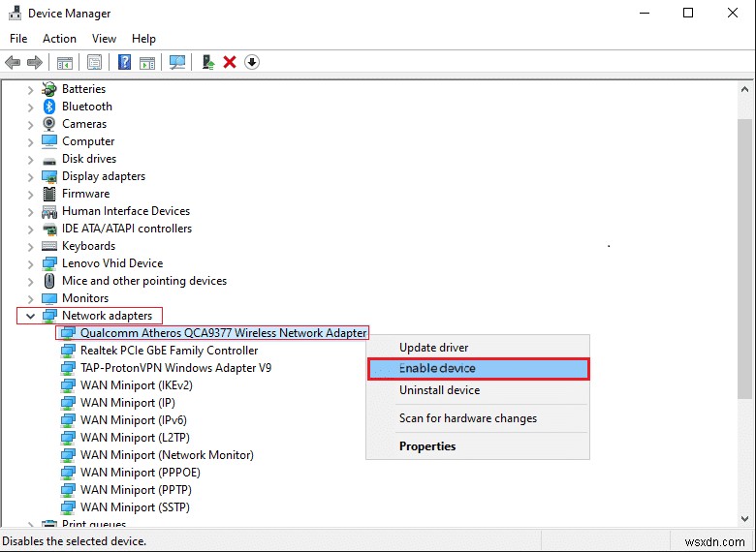Image resolution: width=756 pixels, height=552 pixels.
Task: Expand the Computer node chevron
Action: click(x=30, y=141)
